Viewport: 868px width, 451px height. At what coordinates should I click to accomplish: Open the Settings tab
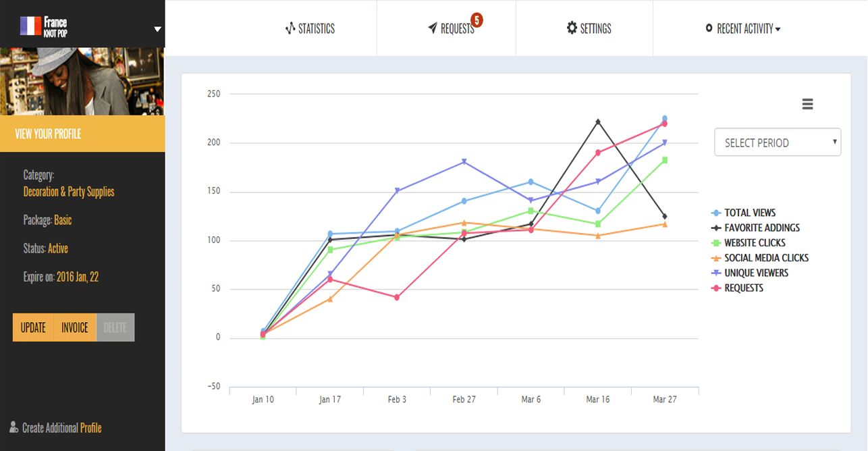pyautogui.click(x=589, y=28)
